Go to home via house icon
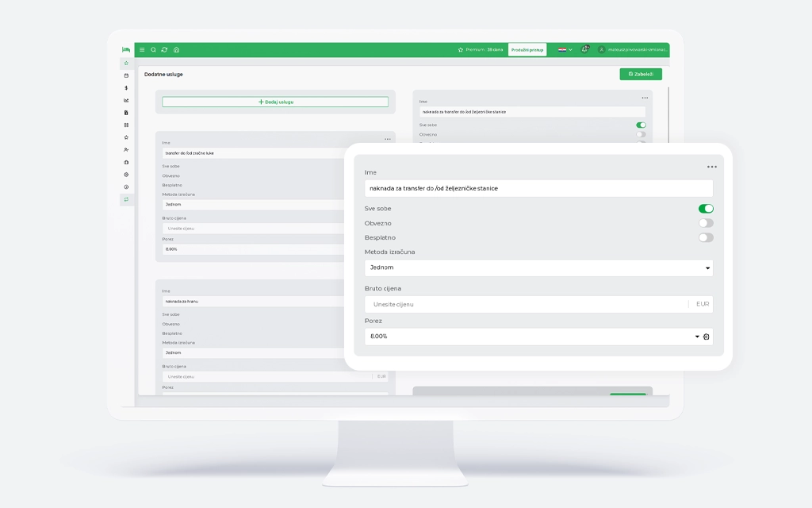 (176, 49)
